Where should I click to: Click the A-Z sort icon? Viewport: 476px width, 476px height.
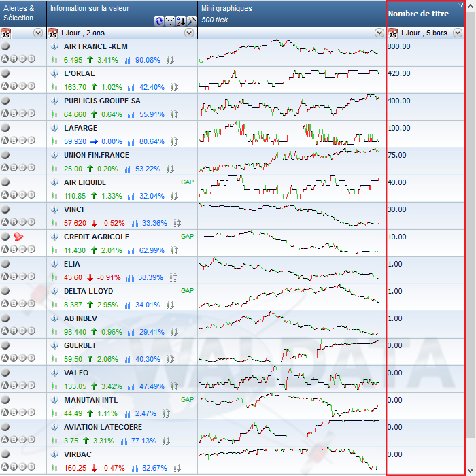[x=181, y=21]
